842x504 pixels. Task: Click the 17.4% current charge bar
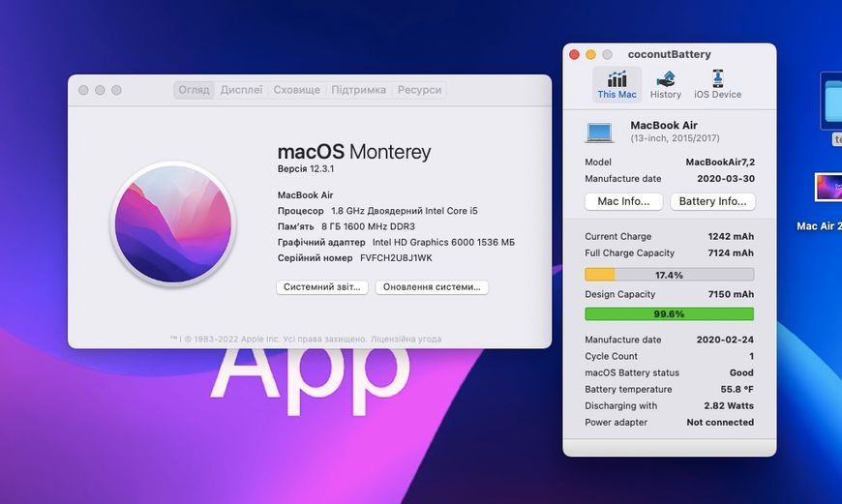pos(669,275)
